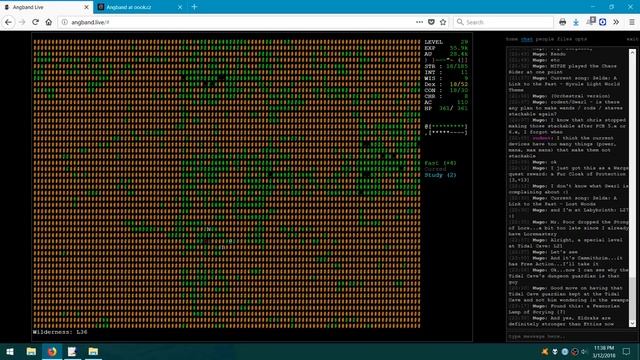640x360 pixels.
Task: Open the volume tray icon
Action: point(584,351)
